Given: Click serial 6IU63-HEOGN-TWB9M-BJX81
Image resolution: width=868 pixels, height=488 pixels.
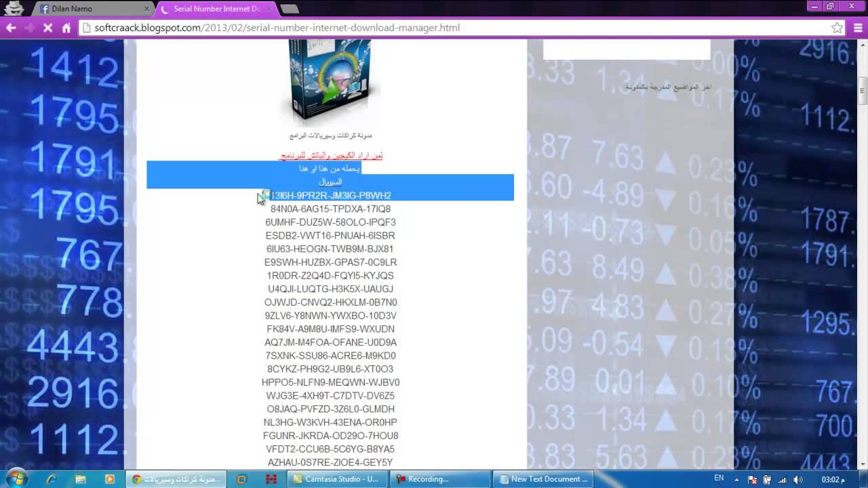Looking at the screenshot, I should tap(330, 249).
